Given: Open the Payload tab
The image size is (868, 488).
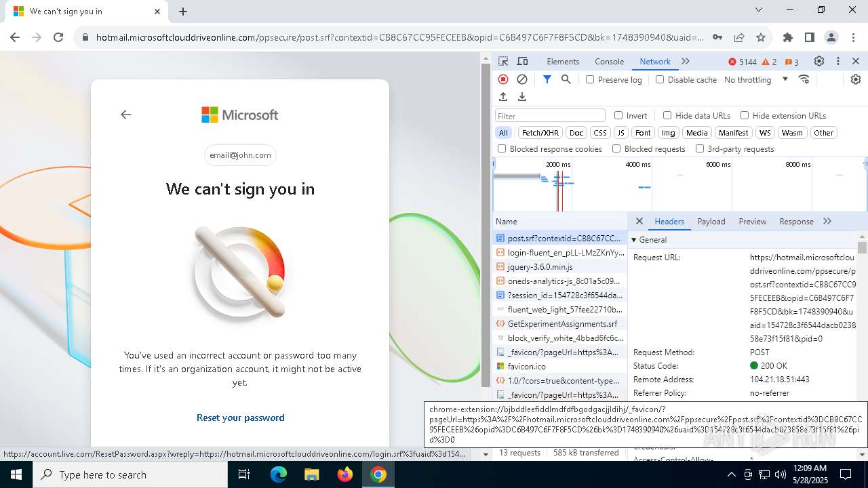Looking at the screenshot, I should pyautogui.click(x=711, y=222).
